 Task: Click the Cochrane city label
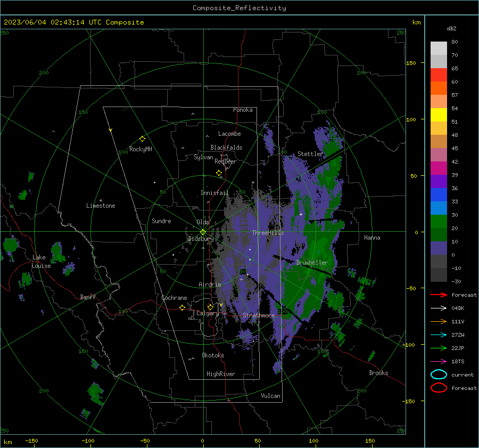pyautogui.click(x=174, y=298)
